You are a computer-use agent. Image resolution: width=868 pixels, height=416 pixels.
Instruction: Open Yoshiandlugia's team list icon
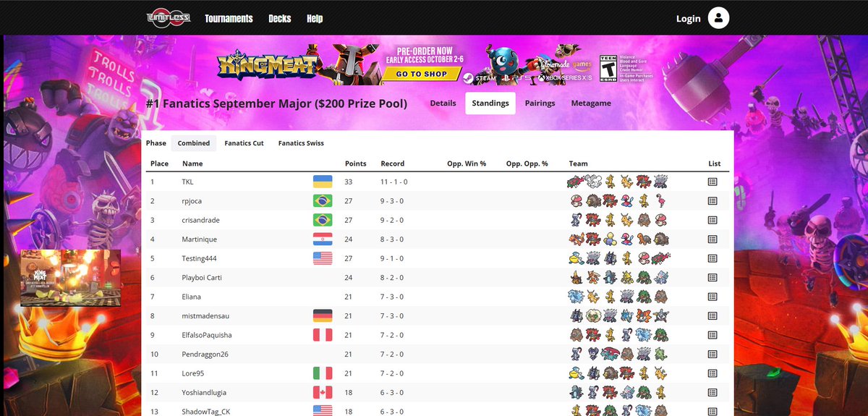(x=712, y=392)
